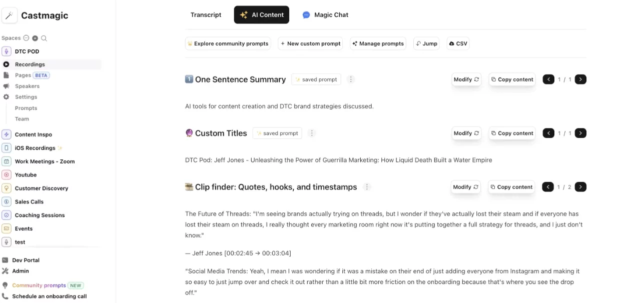Open the Magic Chat chat bubble icon
The width and height of the screenshot is (644, 303).
click(306, 14)
